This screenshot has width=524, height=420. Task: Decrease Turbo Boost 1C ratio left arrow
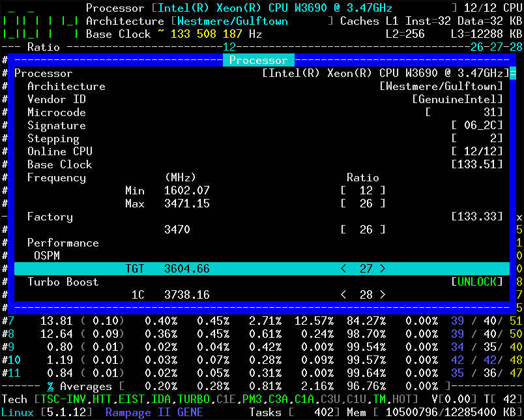(x=343, y=295)
